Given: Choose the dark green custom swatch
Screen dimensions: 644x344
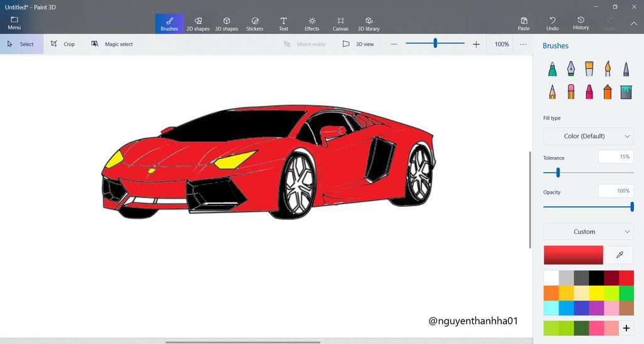Looking at the screenshot, I should pos(581,328).
